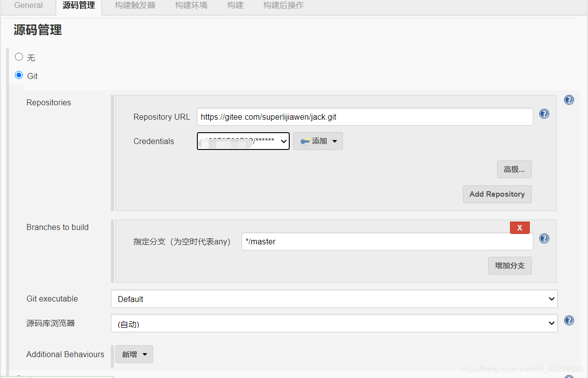Go to the 构建触发器 tab
588x378 pixels.
click(x=135, y=5)
